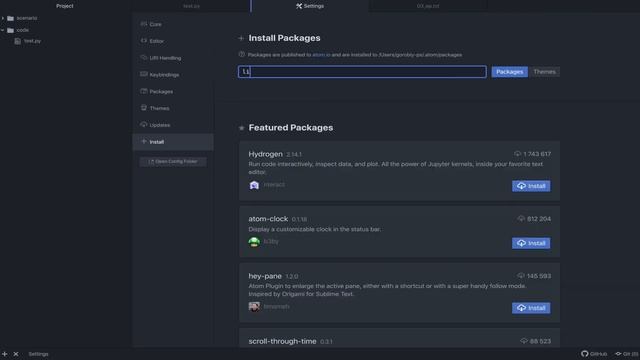640x360 pixels.
Task: Select the Themes search filter button
Action: [544, 72]
